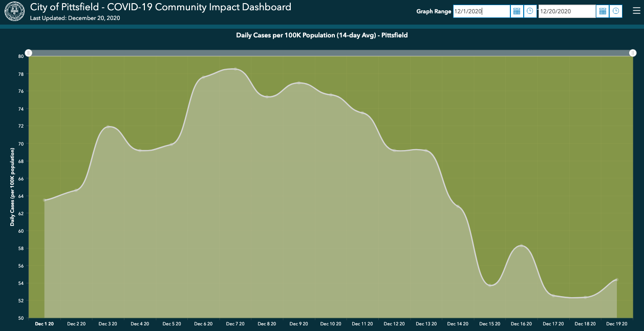
Task: Select the Dec 3 20 data point
Action: coord(109,127)
